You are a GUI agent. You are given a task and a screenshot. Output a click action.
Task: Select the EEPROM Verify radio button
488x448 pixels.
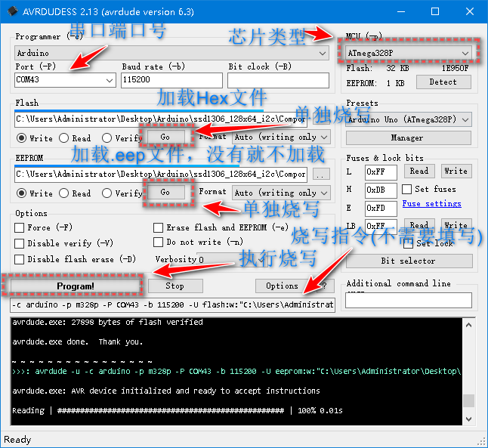point(107,193)
